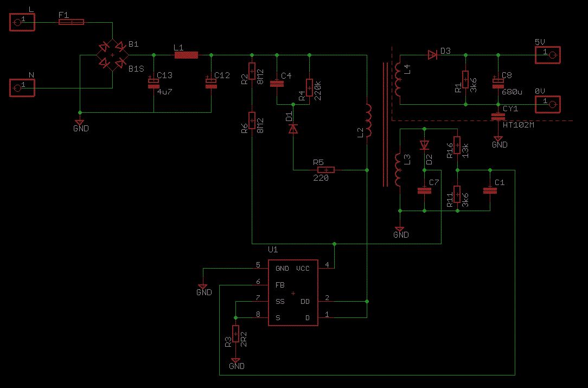Image resolution: width=588 pixels, height=388 pixels.
Task: Select the 0V output terminal
Action: click(x=548, y=104)
